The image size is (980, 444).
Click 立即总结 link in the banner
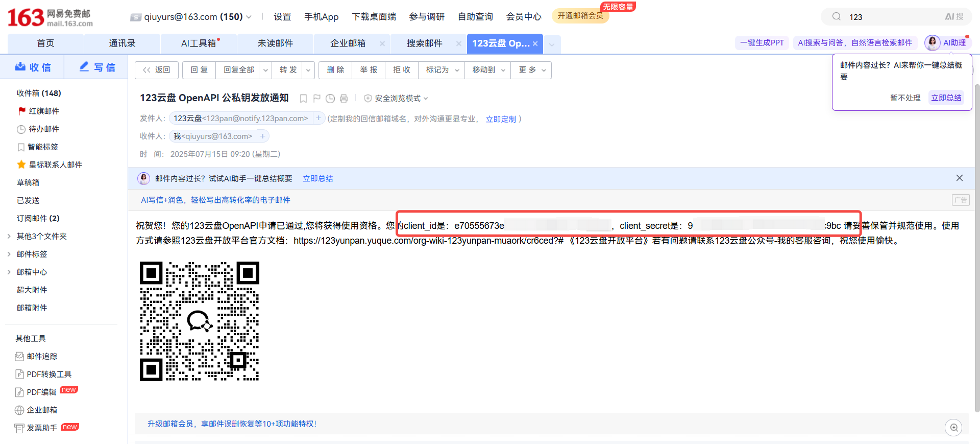point(318,178)
